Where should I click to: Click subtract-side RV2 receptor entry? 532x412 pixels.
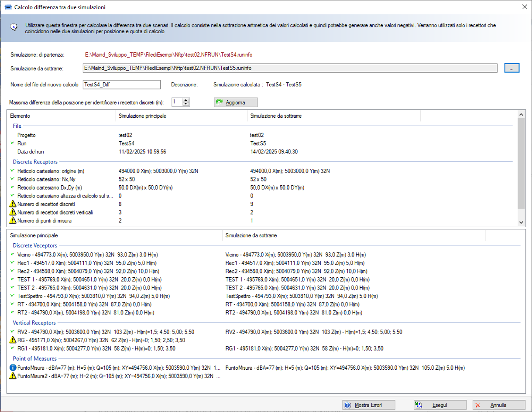[314, 332]
